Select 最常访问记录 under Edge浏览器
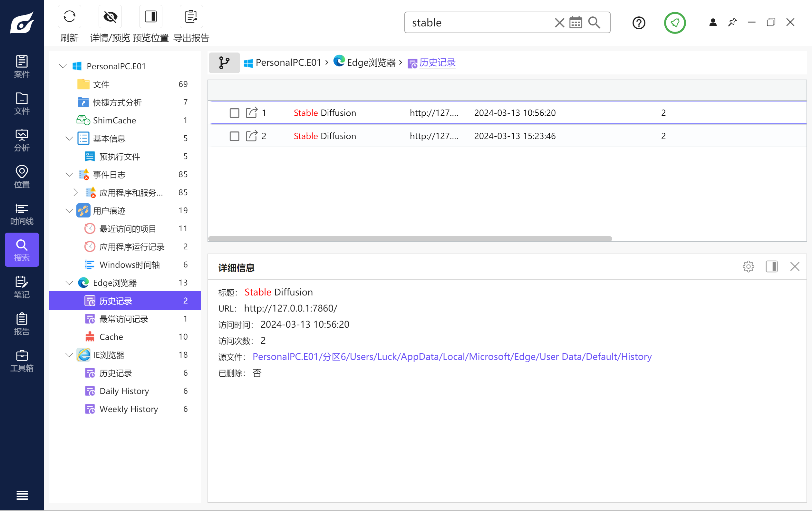Viewport: 812px width, 511px height. [x=125, y=319]
